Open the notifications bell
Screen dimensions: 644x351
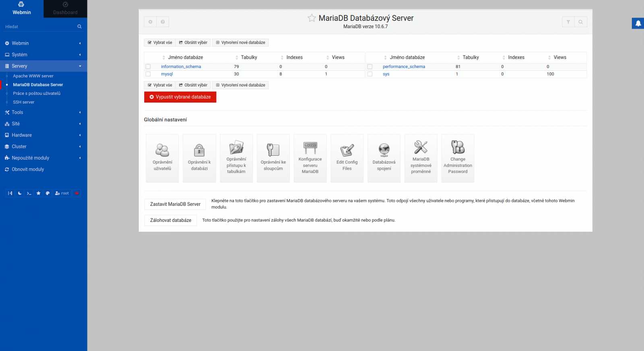(638, 23)
